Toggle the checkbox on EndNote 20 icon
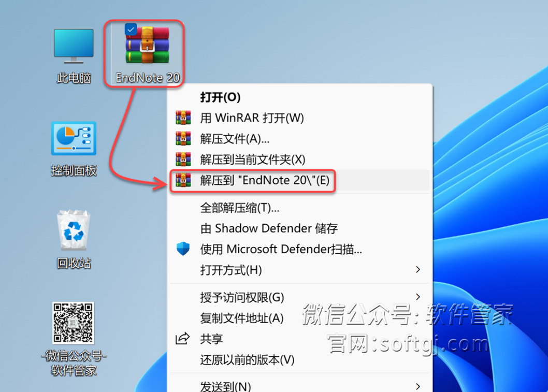Viewport: 548px width, 392px height. [x=131, y=30]
